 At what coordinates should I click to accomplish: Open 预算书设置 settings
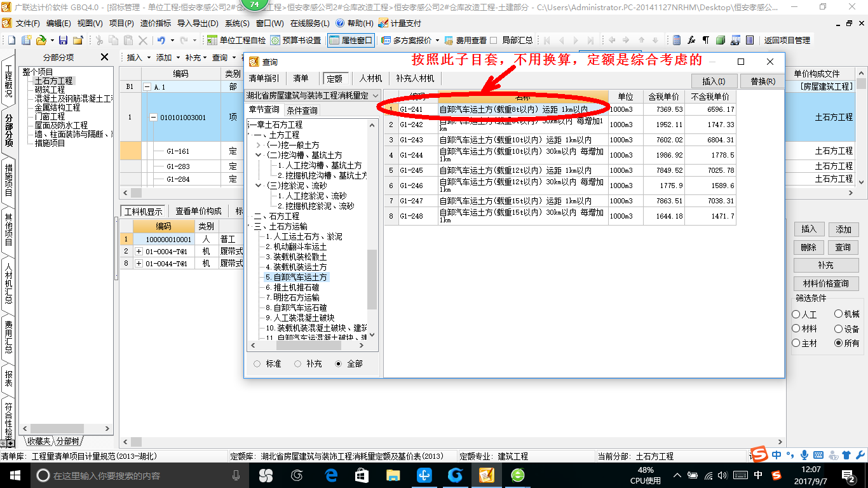[296, 40]
